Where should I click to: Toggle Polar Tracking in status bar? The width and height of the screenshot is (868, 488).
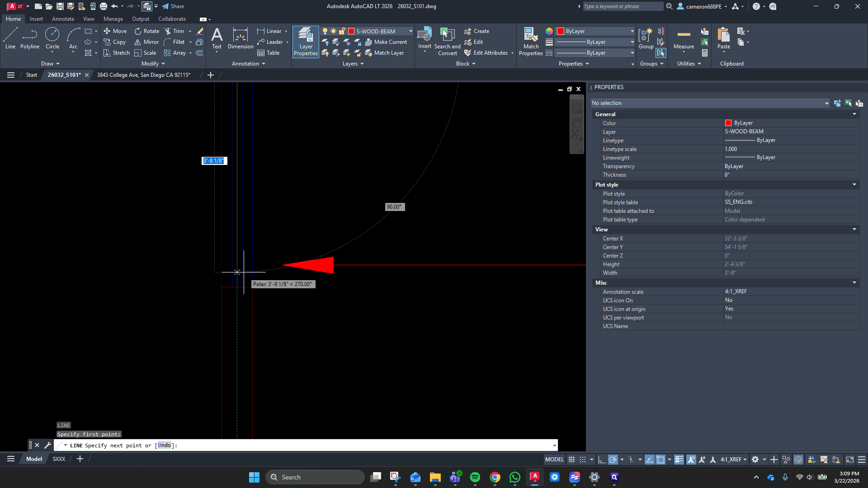[613, 460]
